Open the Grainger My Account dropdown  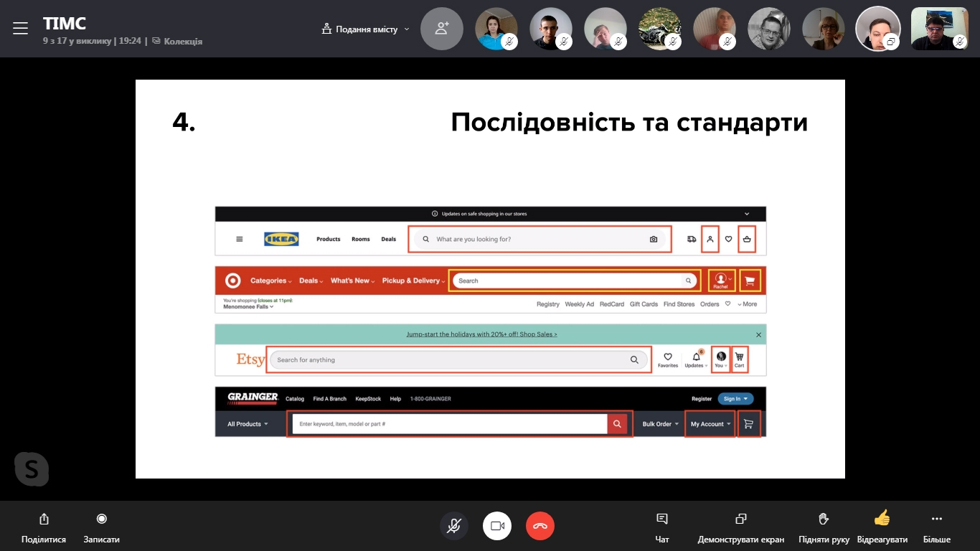pos(710,424)
